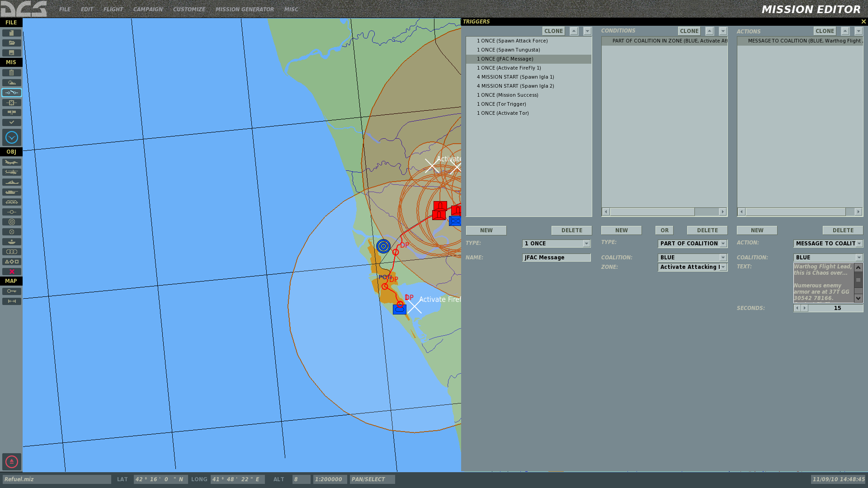This screenshot has width=868, height=488.
Task: Open the mission briefing clipboard icon
Action: coord(12,73)
